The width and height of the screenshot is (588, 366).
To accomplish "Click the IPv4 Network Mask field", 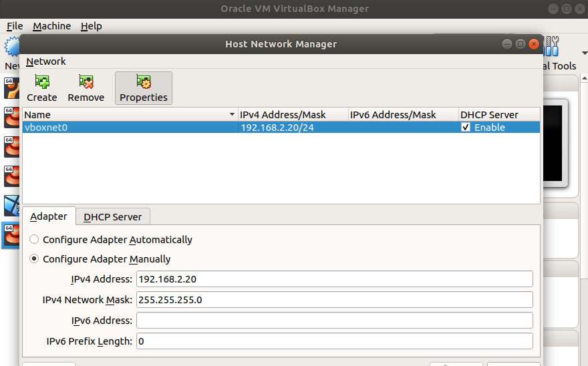I will click(334, 300).
